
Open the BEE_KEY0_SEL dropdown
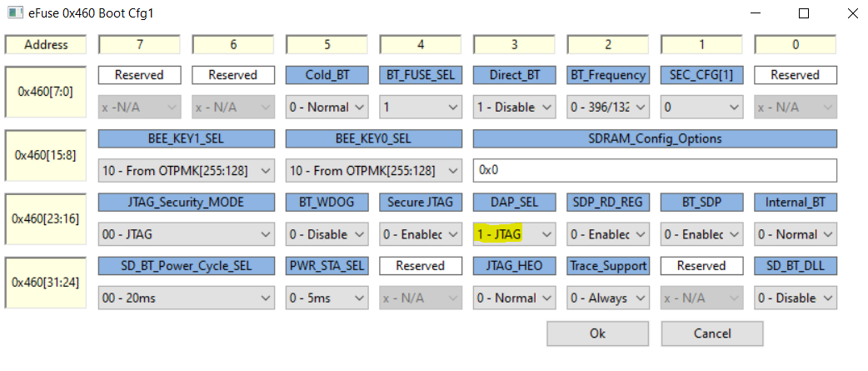tap(373, 170)
